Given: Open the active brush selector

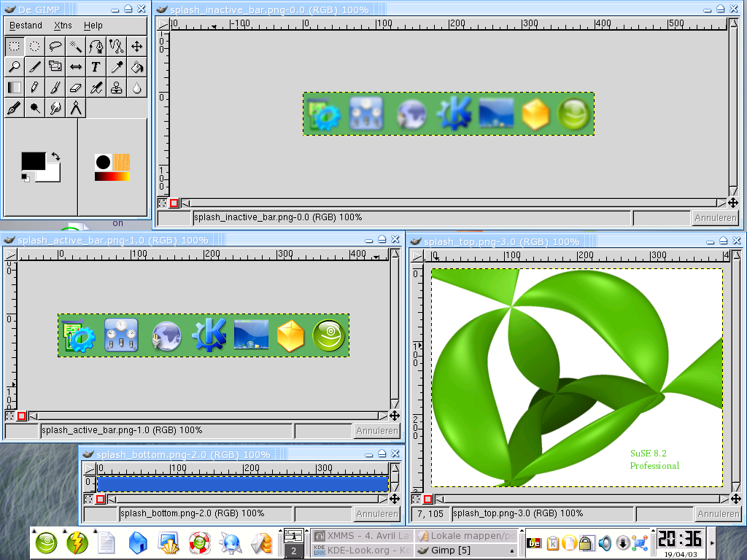Looking at the screenshot, I should 103,163.
